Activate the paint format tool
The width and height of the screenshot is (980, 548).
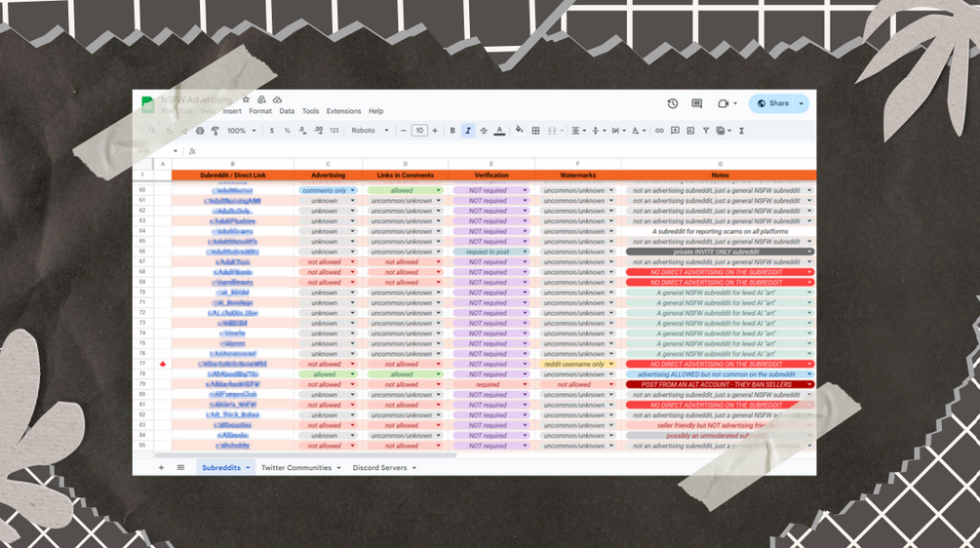pos(215,131)
